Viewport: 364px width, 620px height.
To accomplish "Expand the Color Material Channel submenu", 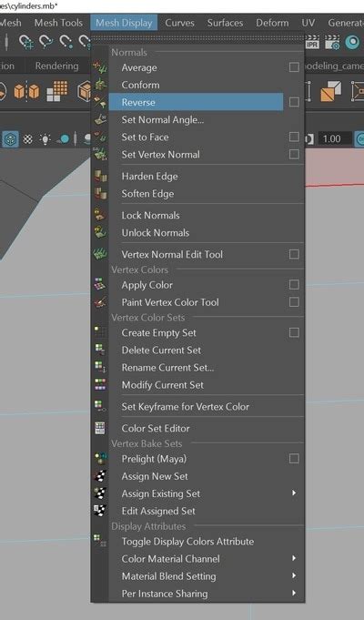I will [294, 558].
